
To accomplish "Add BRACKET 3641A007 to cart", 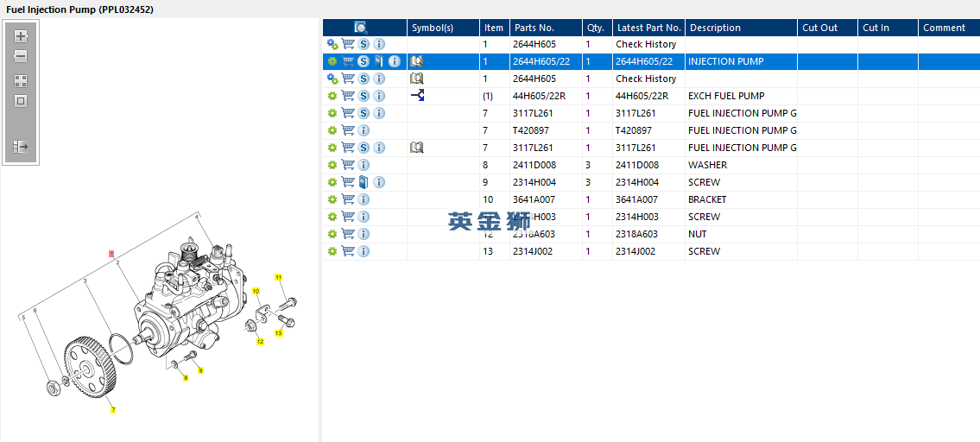I will point(348,199).
